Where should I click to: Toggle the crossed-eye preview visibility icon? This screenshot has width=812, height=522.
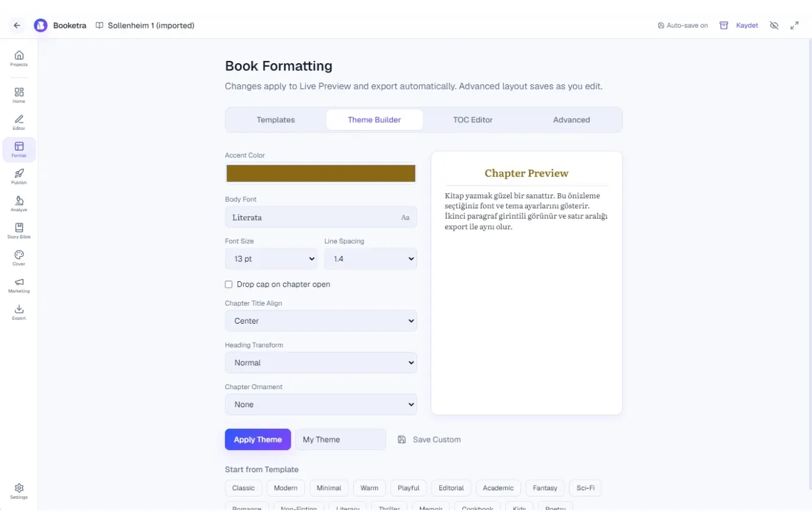774,26
